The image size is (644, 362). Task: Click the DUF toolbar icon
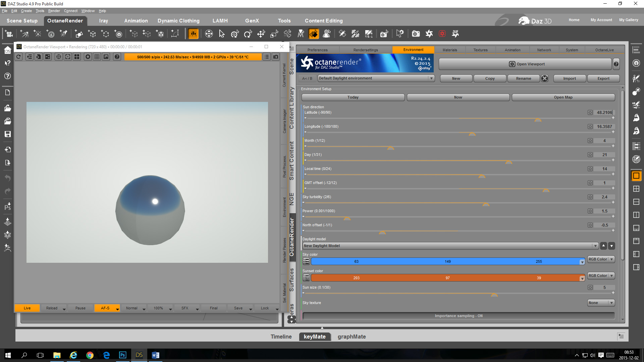click(455, 34)
